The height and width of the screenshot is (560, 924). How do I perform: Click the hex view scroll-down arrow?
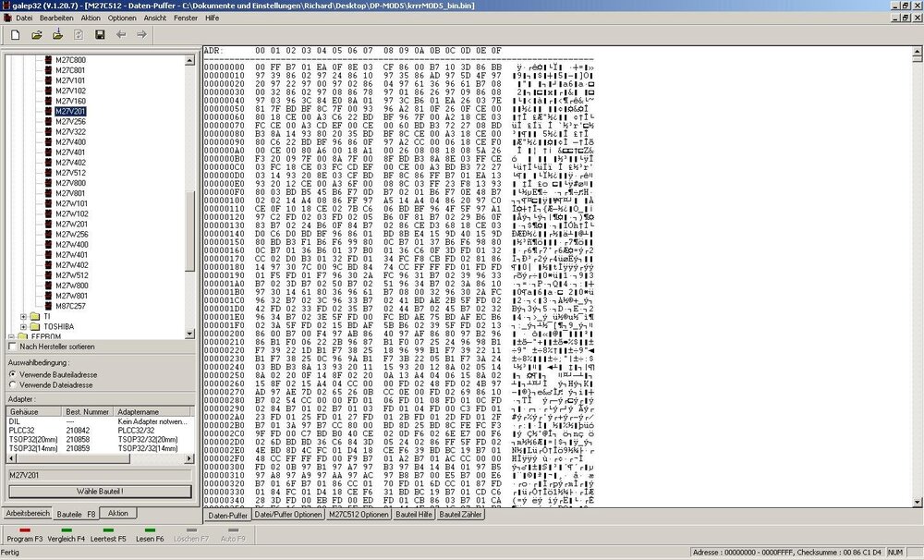917,502
